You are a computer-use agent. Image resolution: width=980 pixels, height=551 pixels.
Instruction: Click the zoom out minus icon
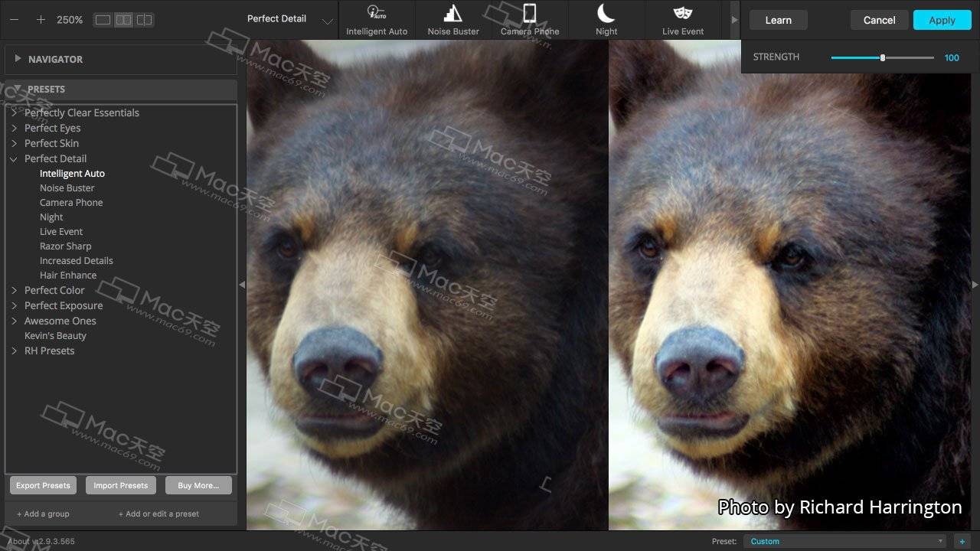(x=14, y=19)
